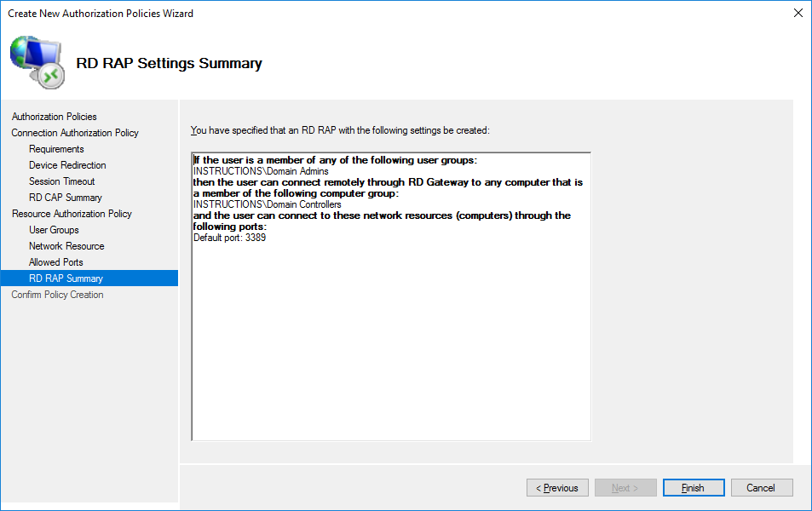Cancel the policy wizard

click(x=761, y=488)
